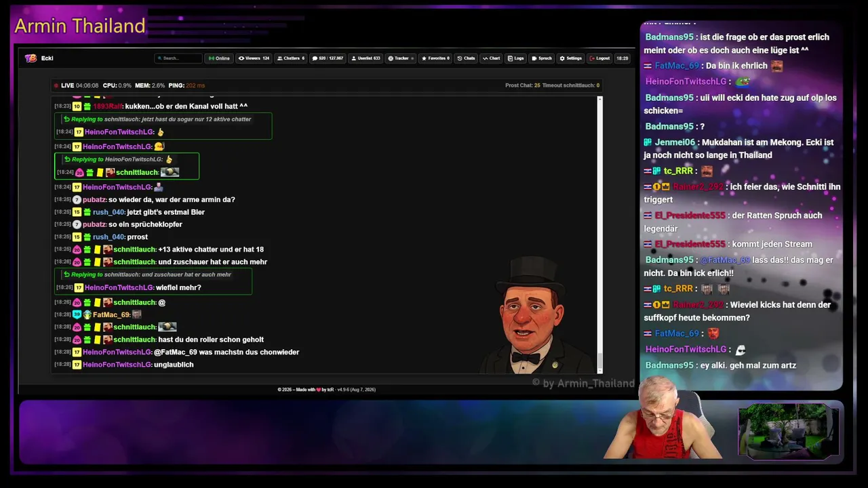Click pubatz in the 'so wieder da' row
The image size is (868, 488).
pyautogui.click(x=94, y=200)
